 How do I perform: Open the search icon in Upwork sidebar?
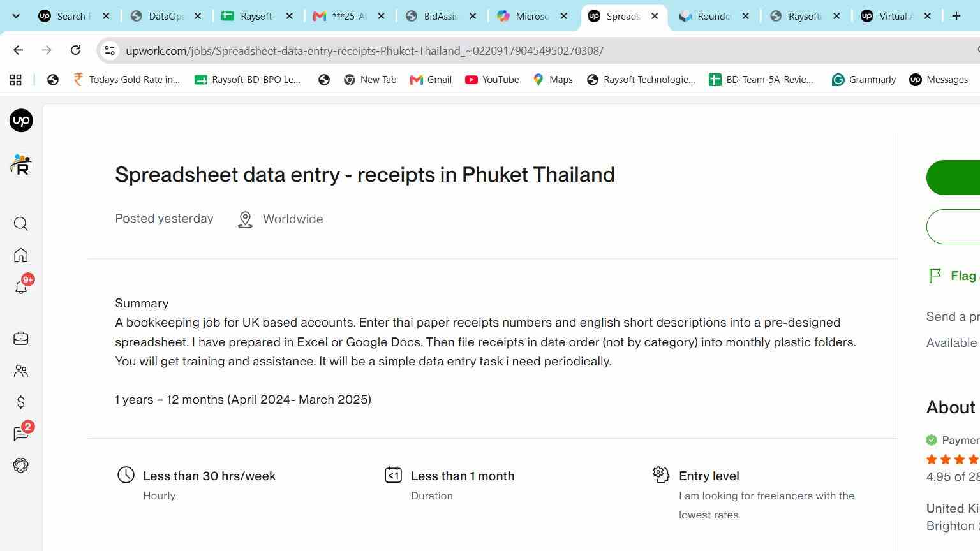(21, 224)
